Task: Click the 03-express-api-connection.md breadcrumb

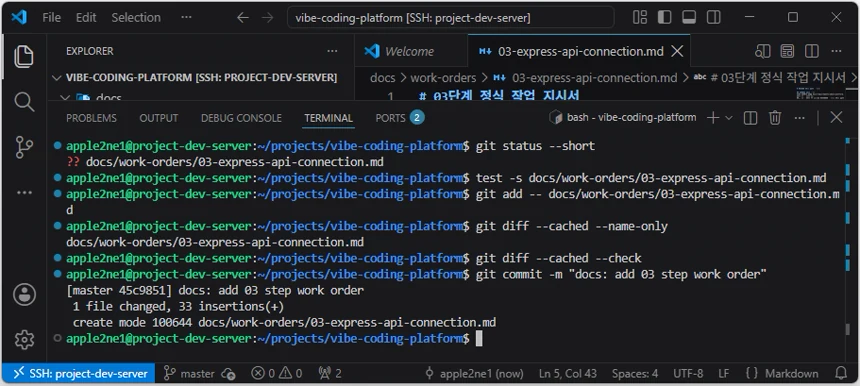Action: [585, 78]
